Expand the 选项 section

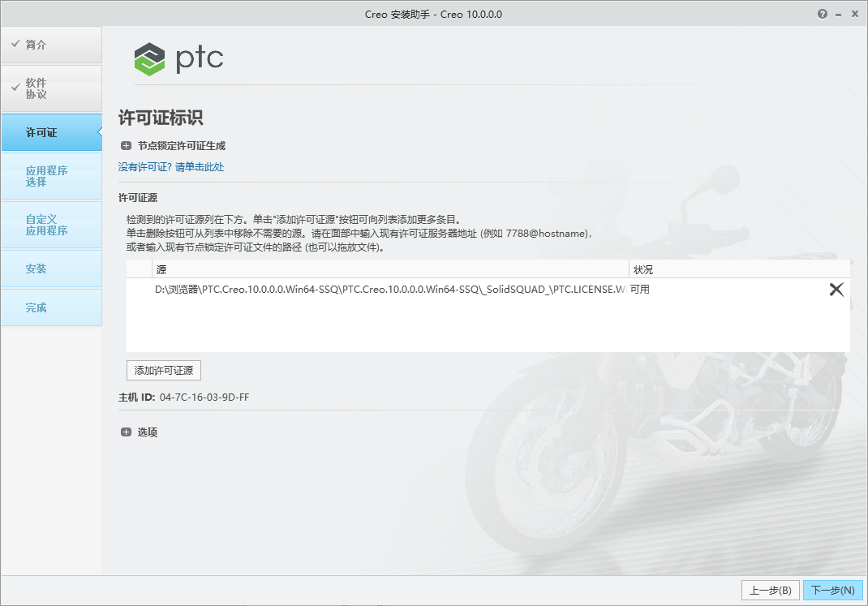click(127, 432)
